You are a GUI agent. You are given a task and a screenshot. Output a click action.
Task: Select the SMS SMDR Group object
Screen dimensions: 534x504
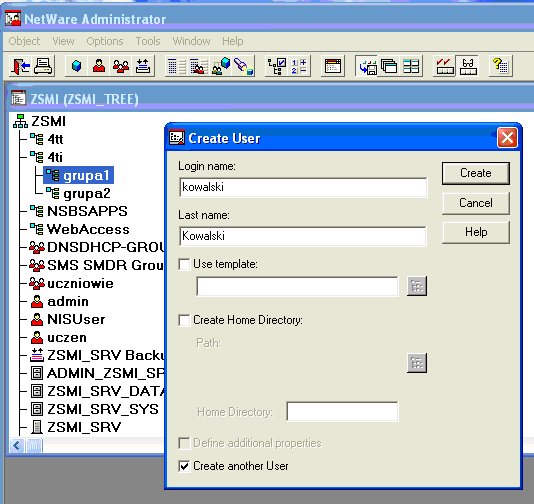(97, 265)
